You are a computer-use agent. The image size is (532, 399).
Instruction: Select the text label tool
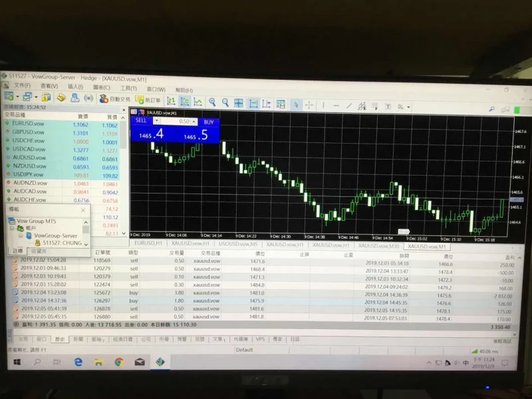388,106
